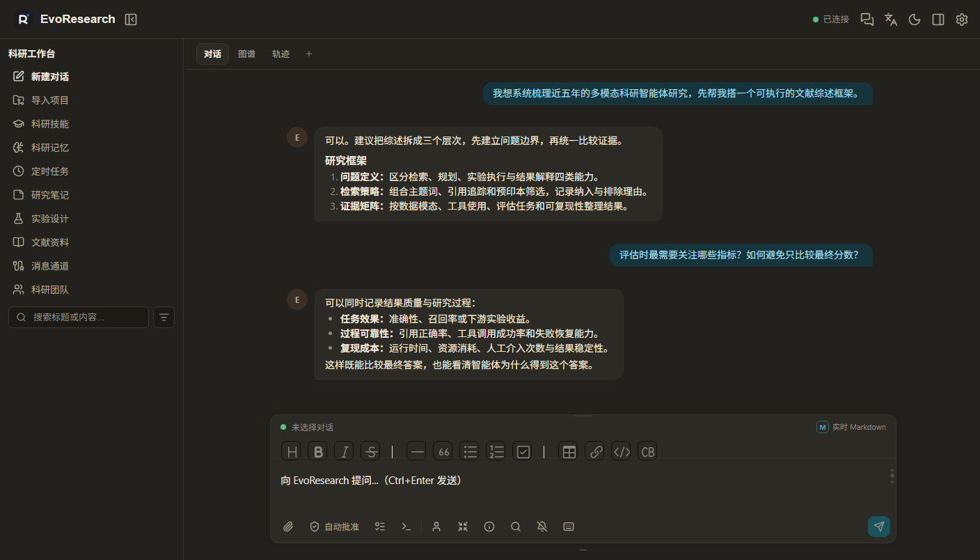Viewport: 980px width, 560px height.
Task: Open 定时任务 in the sidebar
Action: point(91,171)
